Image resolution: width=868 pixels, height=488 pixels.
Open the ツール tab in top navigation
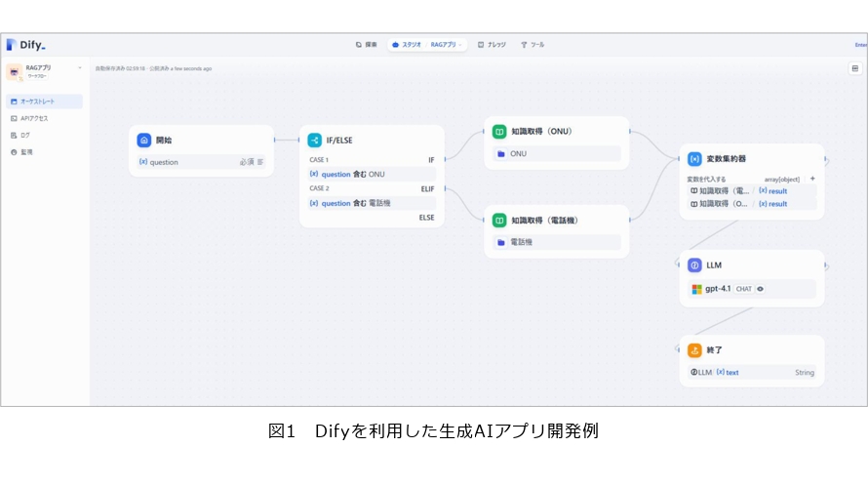(x=533, y=45)
